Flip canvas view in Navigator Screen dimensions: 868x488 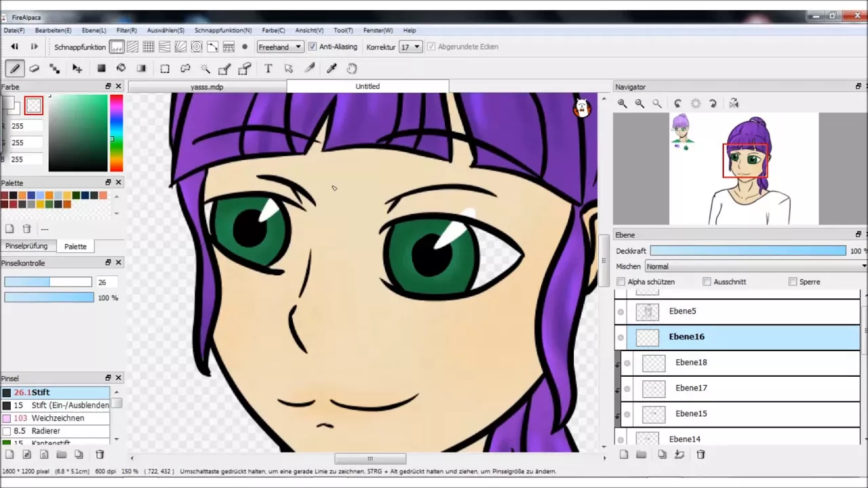734,104
